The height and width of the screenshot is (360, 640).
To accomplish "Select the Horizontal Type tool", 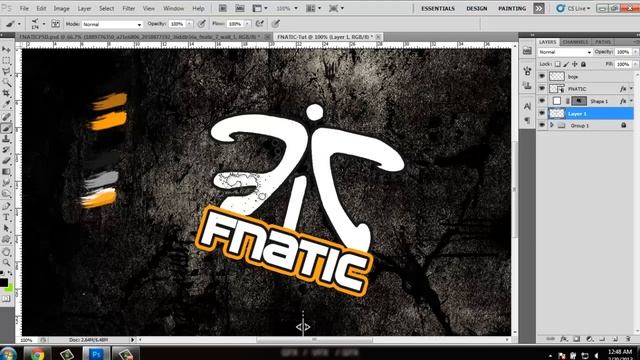I will point(6,218).
